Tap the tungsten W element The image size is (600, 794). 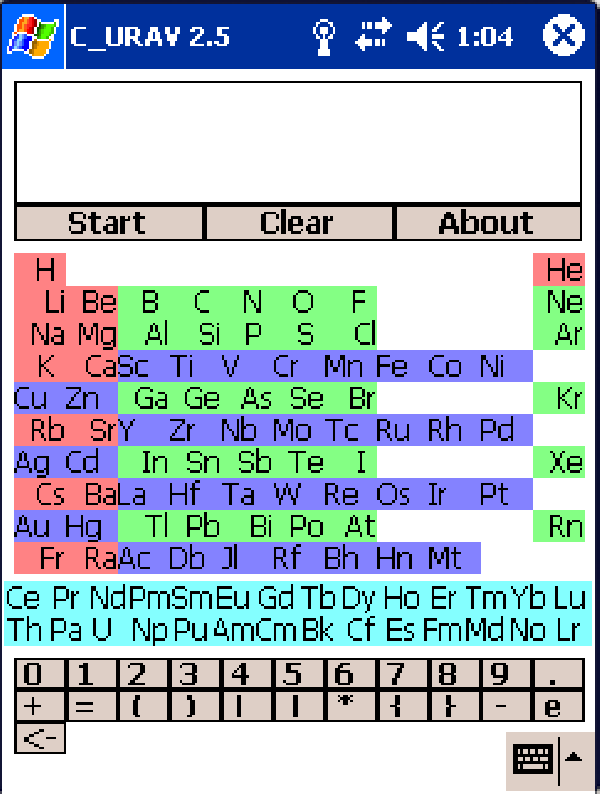288,495
